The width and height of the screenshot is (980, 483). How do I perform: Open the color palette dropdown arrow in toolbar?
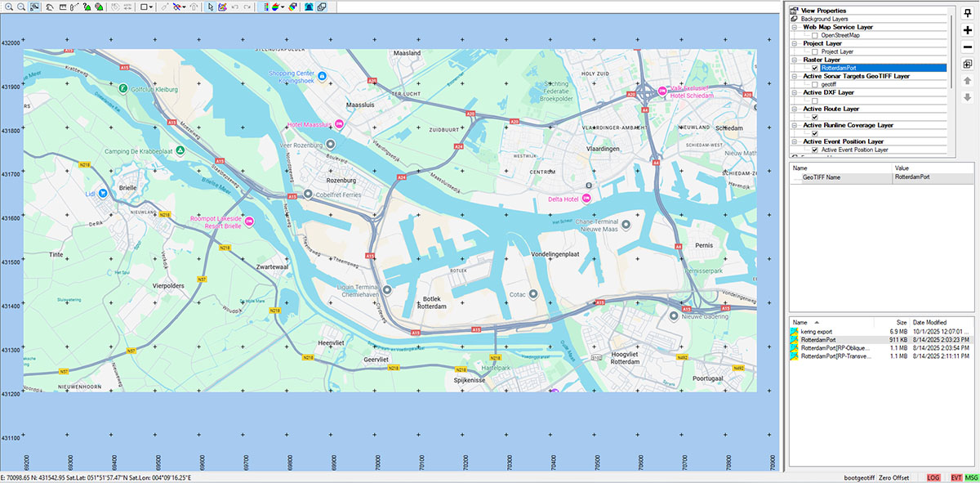(x=283, y=7)
